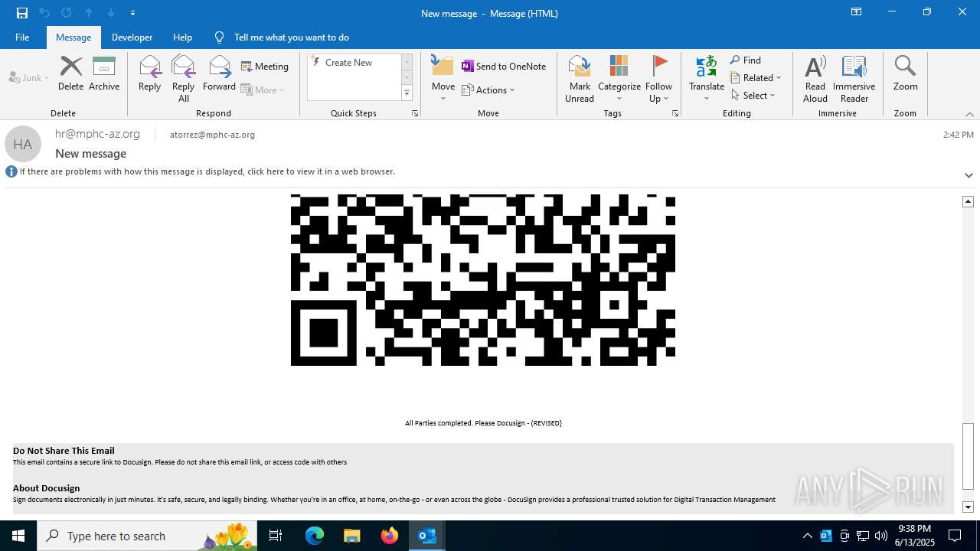Screen dimensions: 980x551
Task: Click scrollbar down arrow in message body
Action: coord(968,507)
